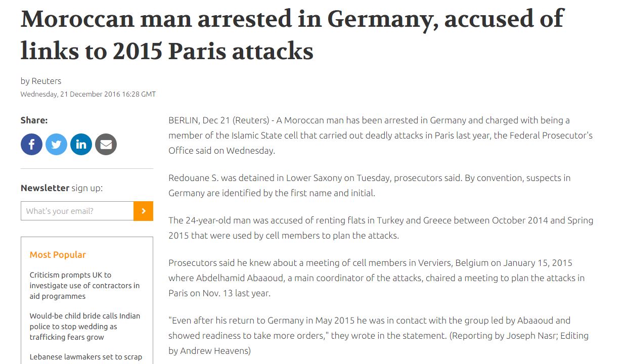Click the Wednesday, 21 December 2016 timestamp

pyautogui.click(x=88, y=94)
